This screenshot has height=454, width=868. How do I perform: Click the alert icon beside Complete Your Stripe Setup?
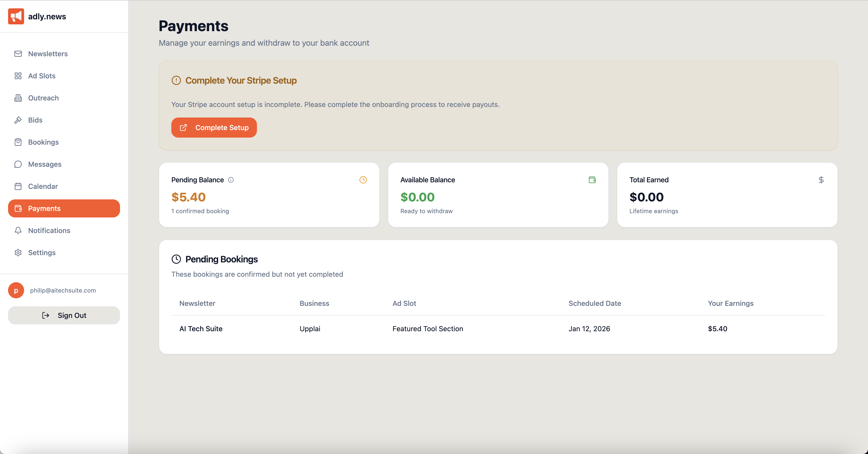(x=176, y=81)
